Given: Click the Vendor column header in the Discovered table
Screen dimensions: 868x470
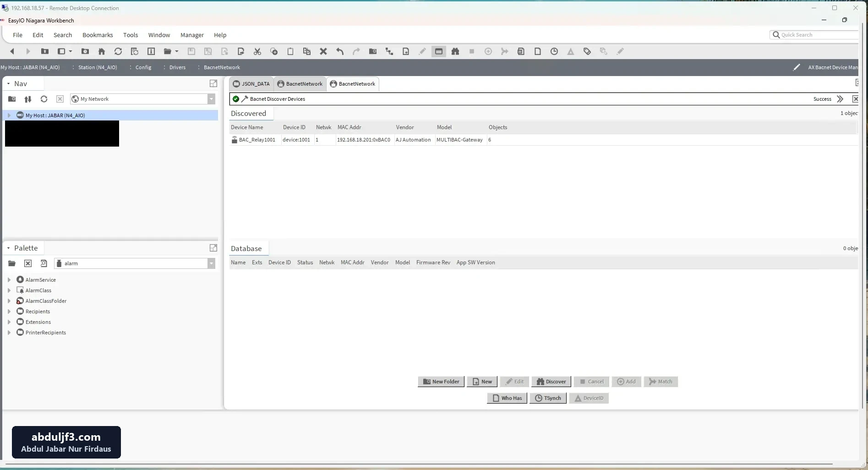Looking at the screenshot, I should [x=405, y=127].
